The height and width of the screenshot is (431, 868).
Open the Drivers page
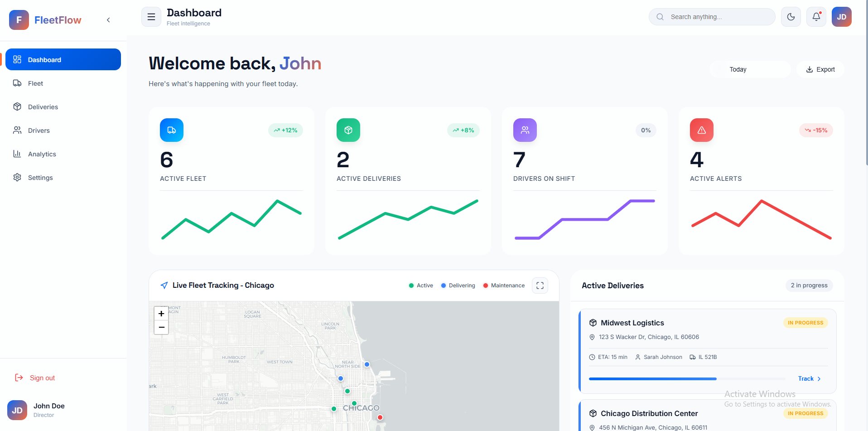(39, 130)
